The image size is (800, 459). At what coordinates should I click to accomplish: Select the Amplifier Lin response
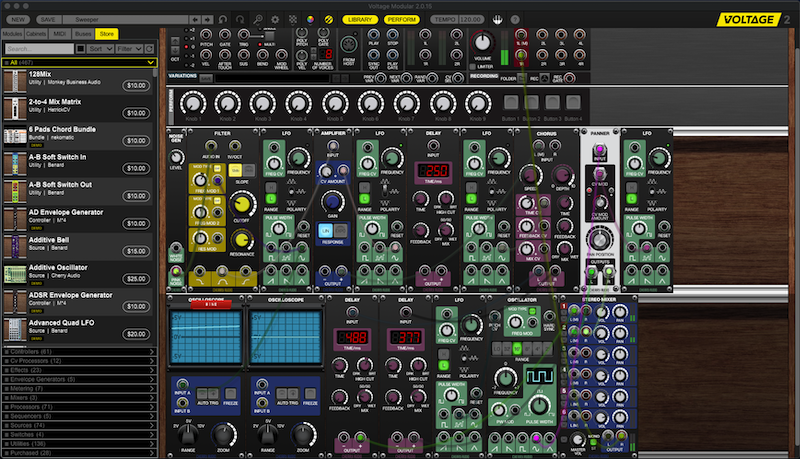click(326, 231)
